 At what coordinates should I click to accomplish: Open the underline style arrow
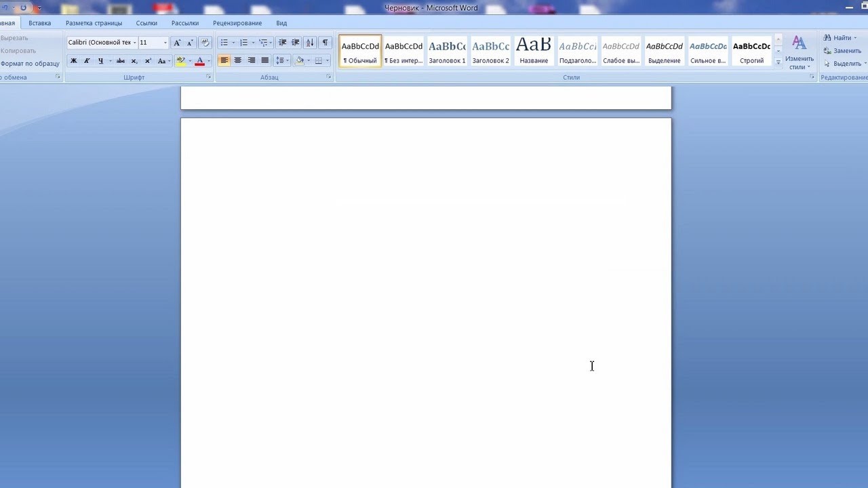[x=110, y=61]
